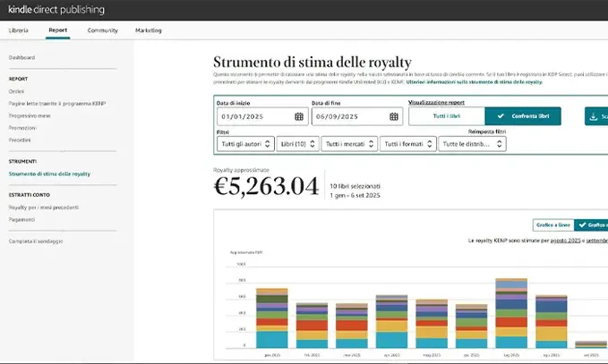
Task: Click the '10 libri selezionati' text
Action: click(355, 186)
